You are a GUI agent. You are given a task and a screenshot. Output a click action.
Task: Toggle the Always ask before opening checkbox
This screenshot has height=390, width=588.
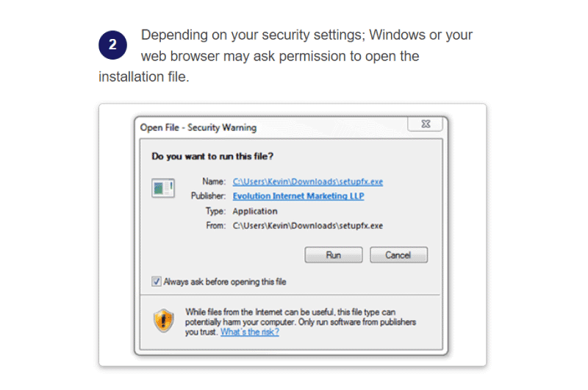[157, 281]
